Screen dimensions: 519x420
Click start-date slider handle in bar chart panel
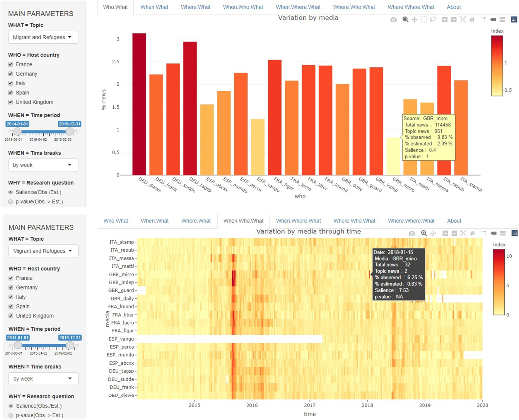coord(18,132)
